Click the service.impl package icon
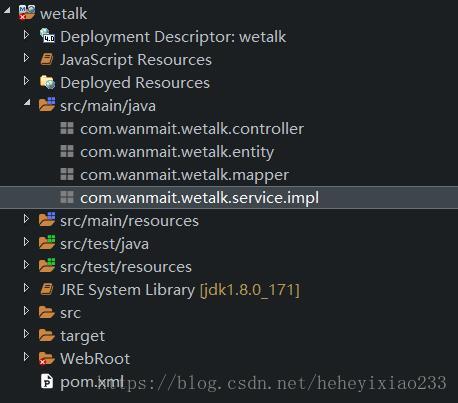The width and height of the screenshot is (458, 403). click(67, 197)
